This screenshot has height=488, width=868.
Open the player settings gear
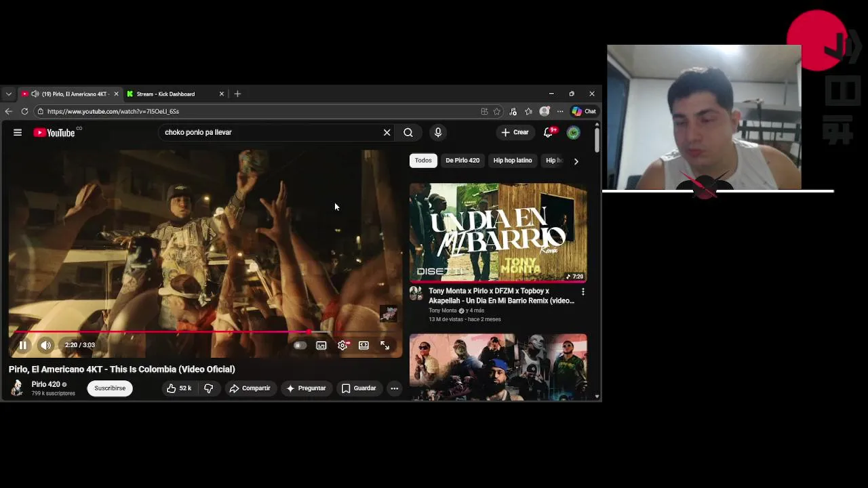pyautogui.click(x=343, y=345)
